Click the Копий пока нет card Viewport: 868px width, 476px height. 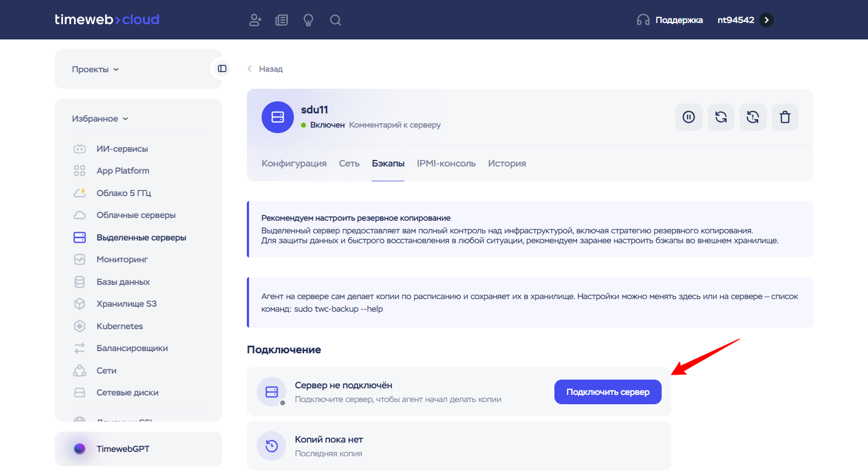point(459,446)
